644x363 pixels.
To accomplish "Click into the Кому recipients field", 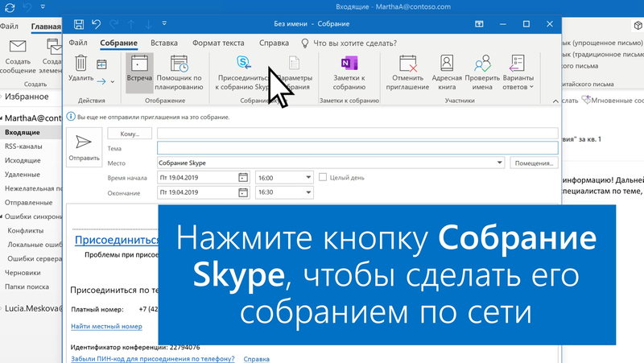I will click(357, 134).
